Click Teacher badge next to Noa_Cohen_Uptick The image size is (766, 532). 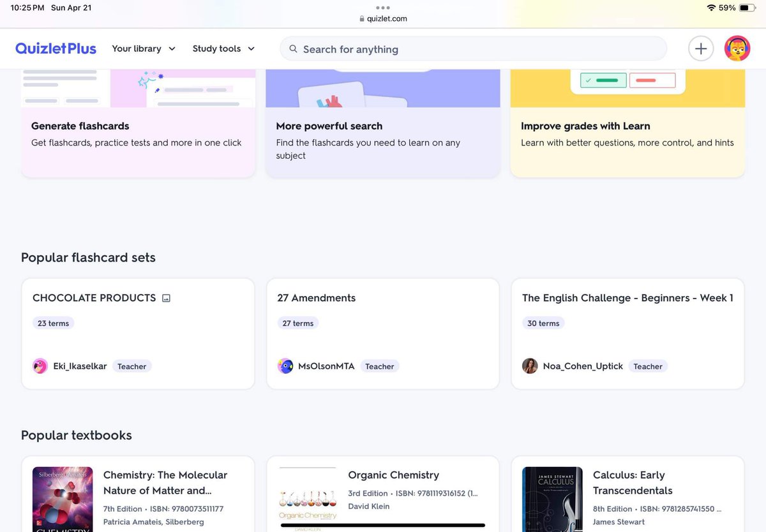tap(648, 366)
